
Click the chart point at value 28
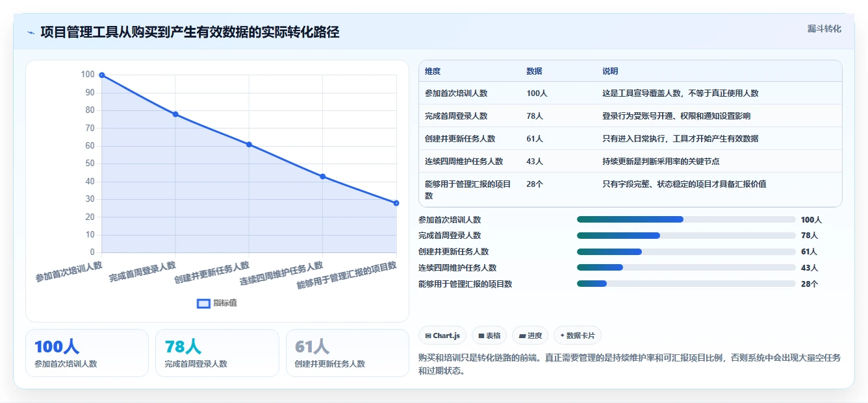click(396, 203)
